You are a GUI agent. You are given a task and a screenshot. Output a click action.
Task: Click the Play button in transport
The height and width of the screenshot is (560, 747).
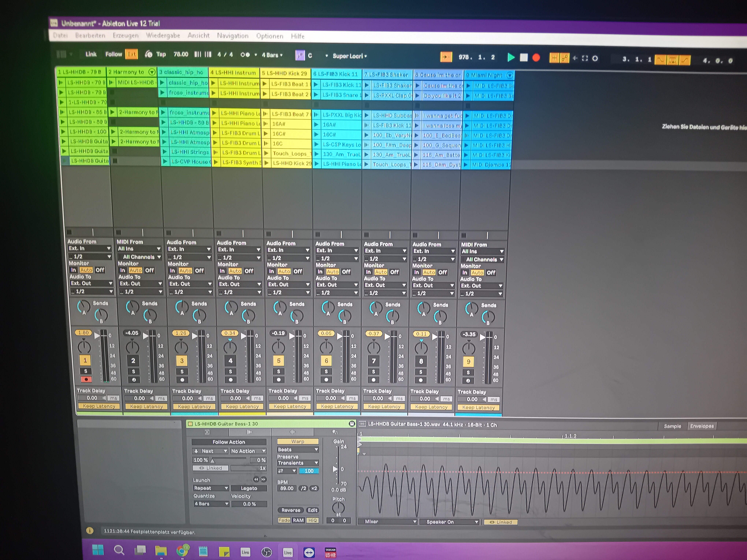point(511,58)
